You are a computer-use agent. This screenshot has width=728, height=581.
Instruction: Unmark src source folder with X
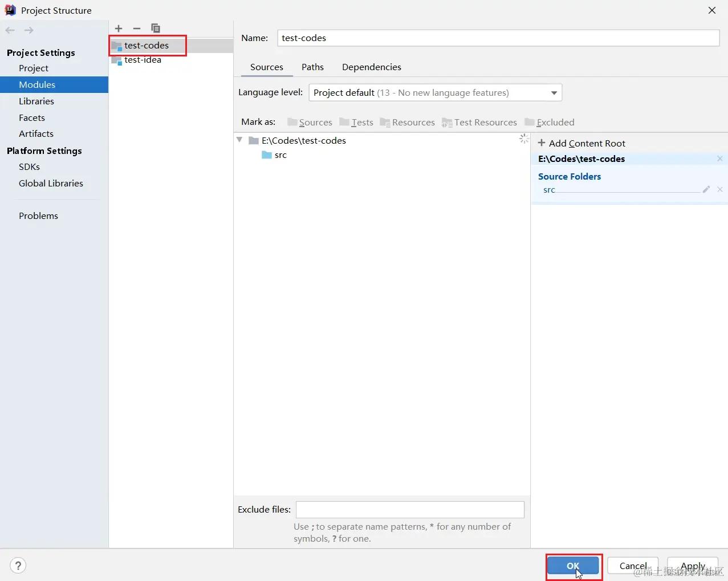720,189
